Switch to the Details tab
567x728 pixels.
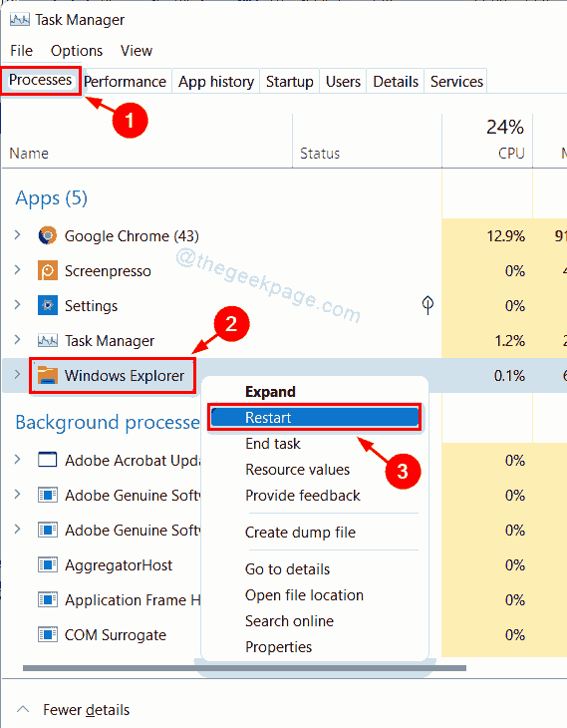point(396,82)
